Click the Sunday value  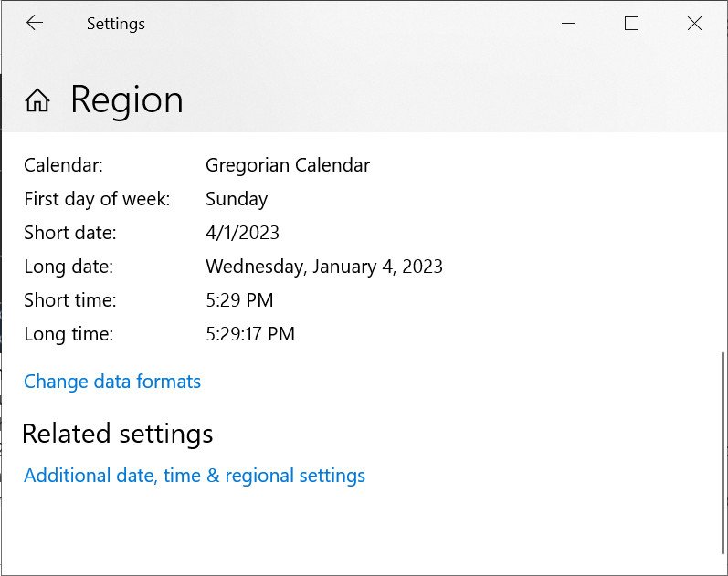click(237, 199)
